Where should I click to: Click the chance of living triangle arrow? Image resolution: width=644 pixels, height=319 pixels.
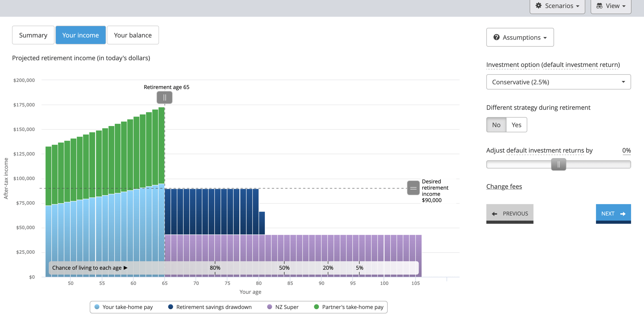(x=125, y=268)
